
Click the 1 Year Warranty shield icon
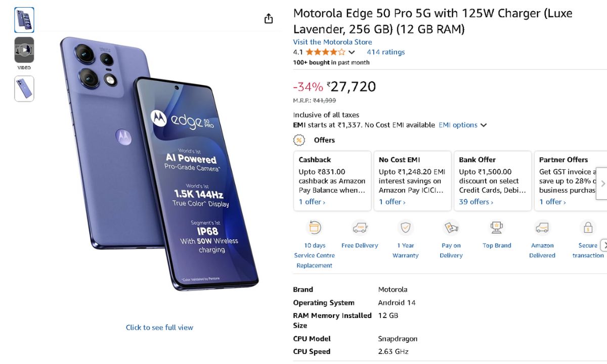(x=406, y=228)
